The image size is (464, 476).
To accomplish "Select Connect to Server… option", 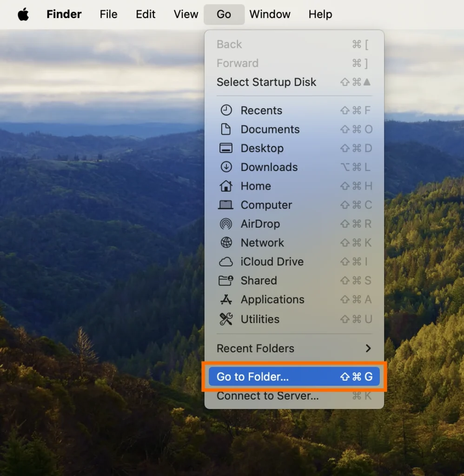I will (x=268, y=396).
